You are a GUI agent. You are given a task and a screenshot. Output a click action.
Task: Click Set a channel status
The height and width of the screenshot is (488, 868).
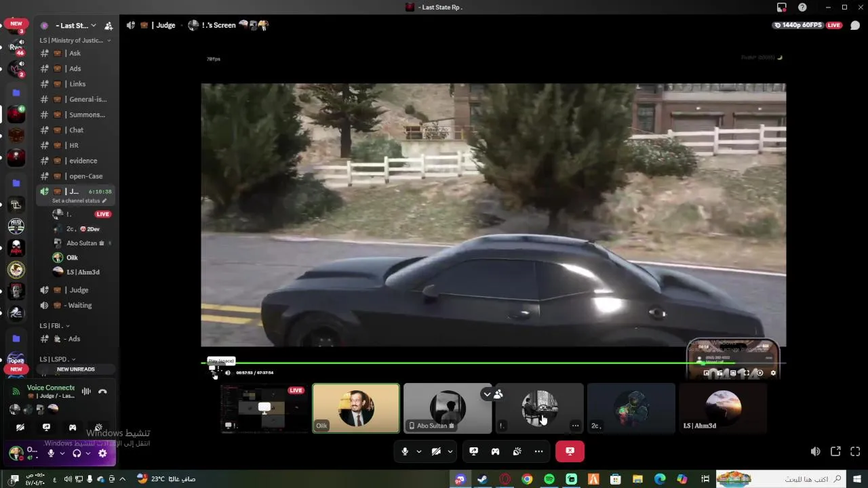79,201
